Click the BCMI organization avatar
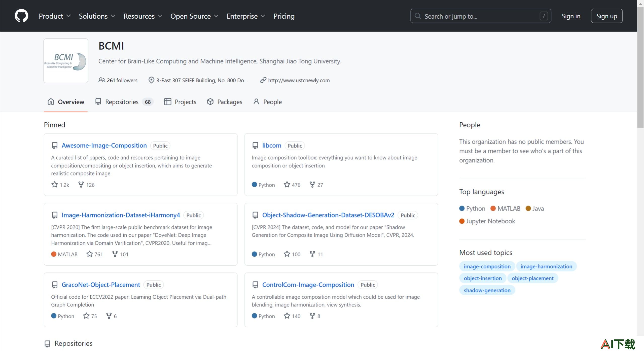 click(66, 61)
